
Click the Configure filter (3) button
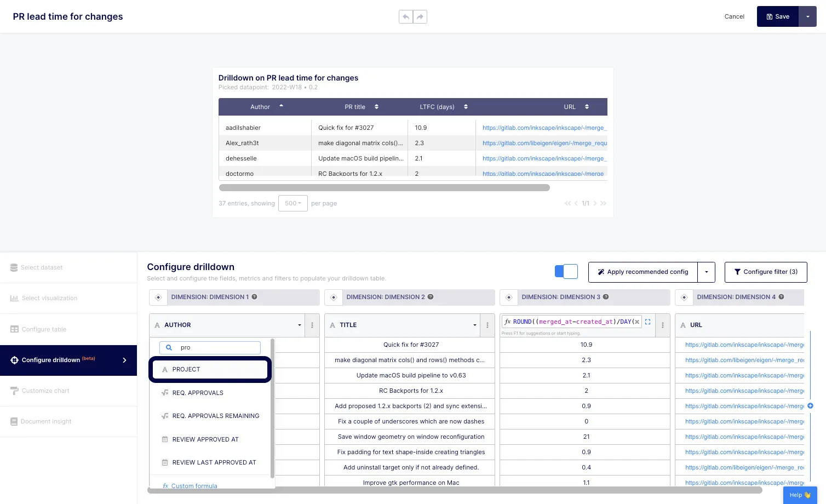point(766,272)
